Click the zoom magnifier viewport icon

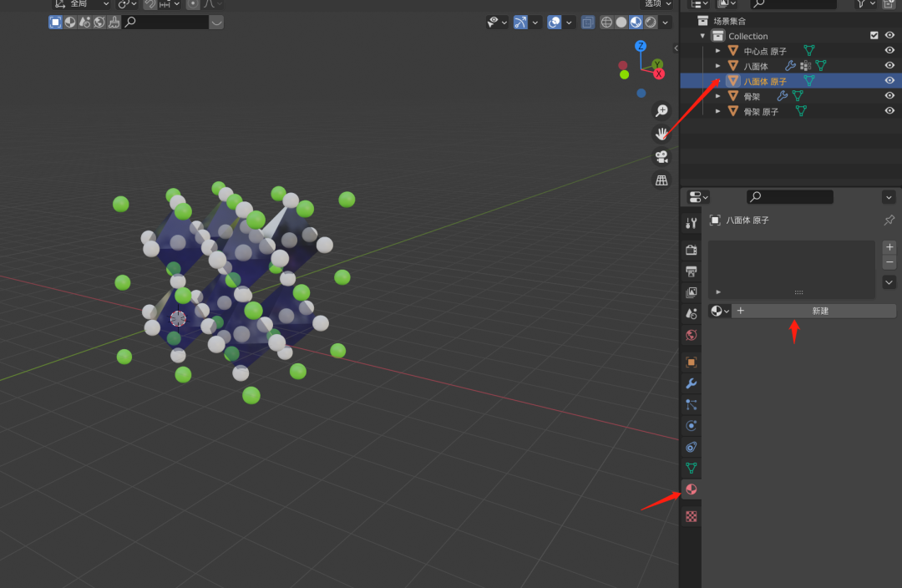pyautogui.click(x=661, y=110)
